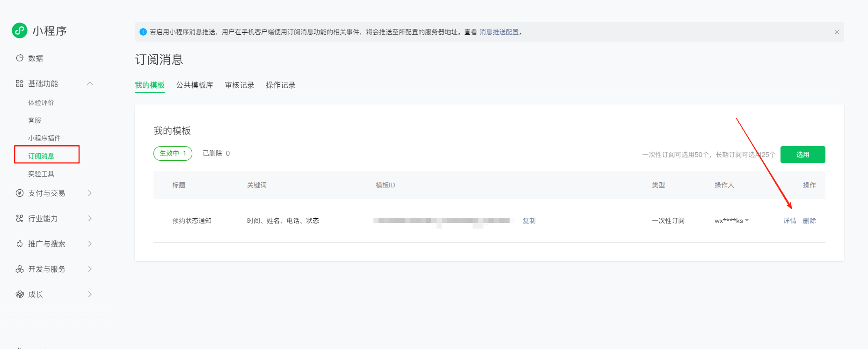This screenshot has width=868, height=349.
Task: Expand the 支付与交易 menu chevron
Action: (90, 193)
